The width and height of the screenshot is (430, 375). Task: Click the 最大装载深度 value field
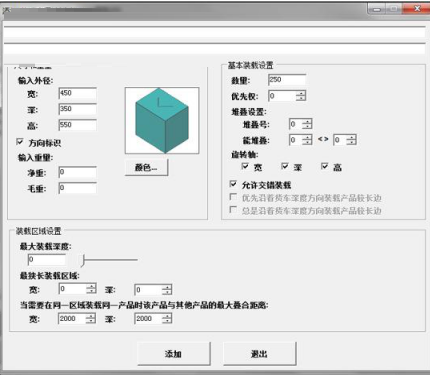[47, 260]
